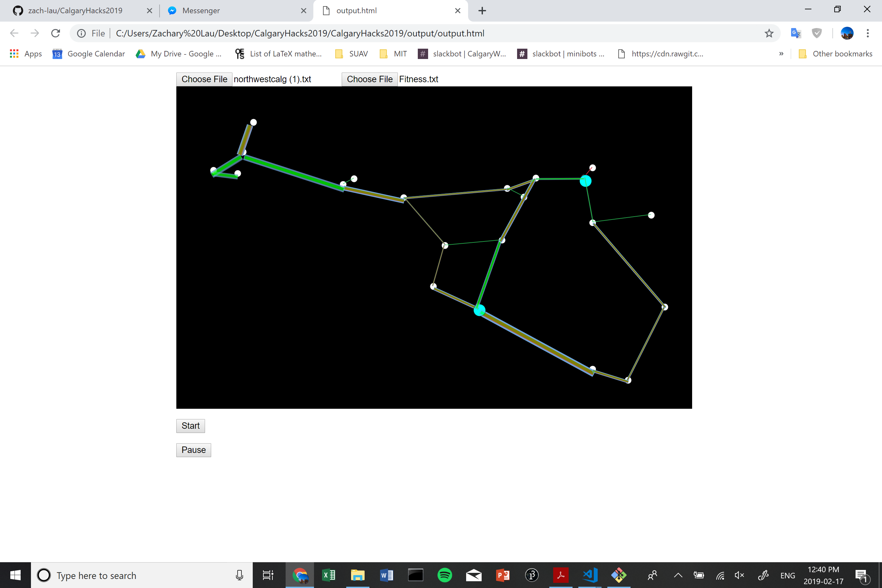Bookmark this page with star icon
This screenshot has width=882, height=588.
(x=769, y=34)
